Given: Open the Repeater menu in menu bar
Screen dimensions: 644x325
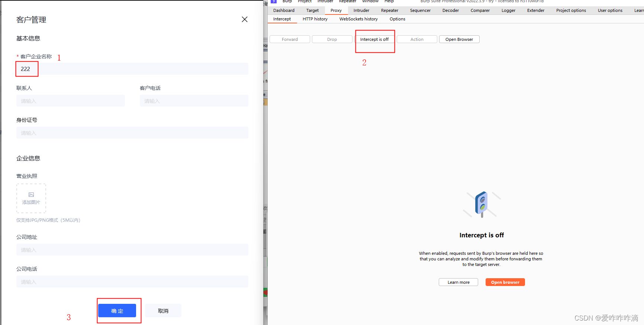Looking at the screenshot, I should point(348,1).
